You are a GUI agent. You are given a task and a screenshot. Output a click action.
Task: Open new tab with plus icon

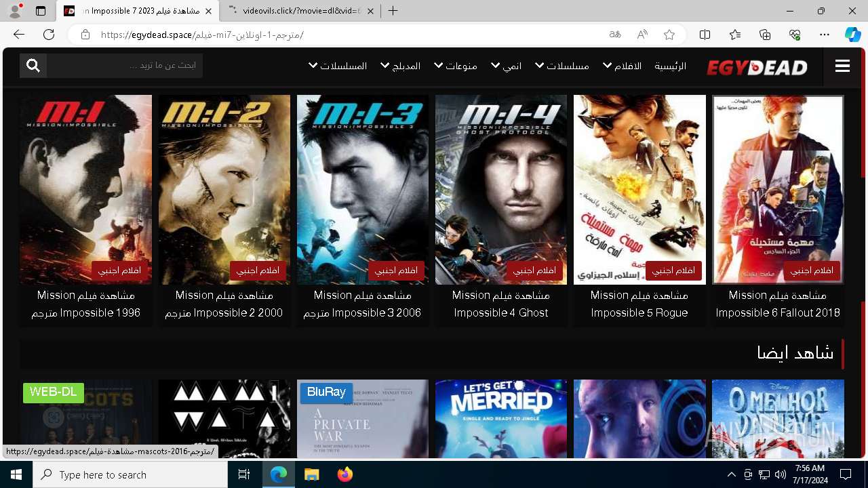[393, 11]
